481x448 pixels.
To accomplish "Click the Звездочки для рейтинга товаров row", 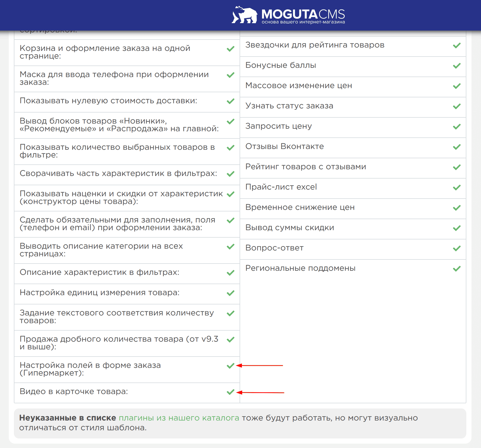I will [315, 45].
